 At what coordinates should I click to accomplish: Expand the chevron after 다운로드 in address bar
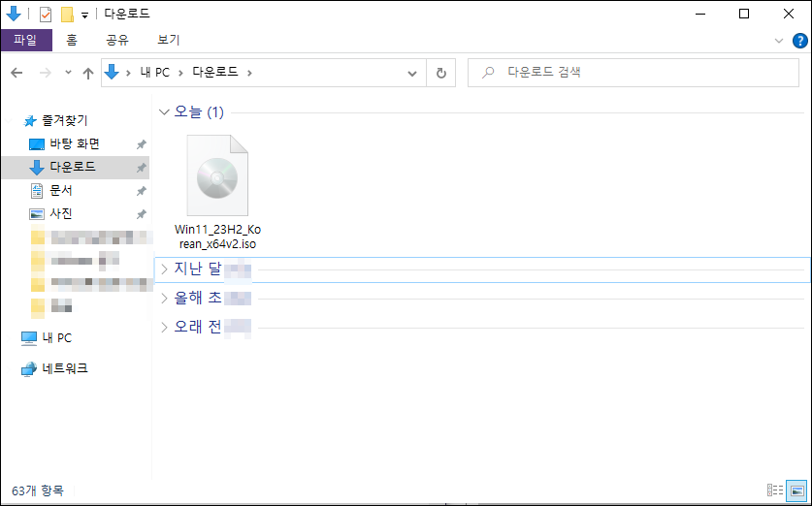pyautogui.click(x=249, y=73)
